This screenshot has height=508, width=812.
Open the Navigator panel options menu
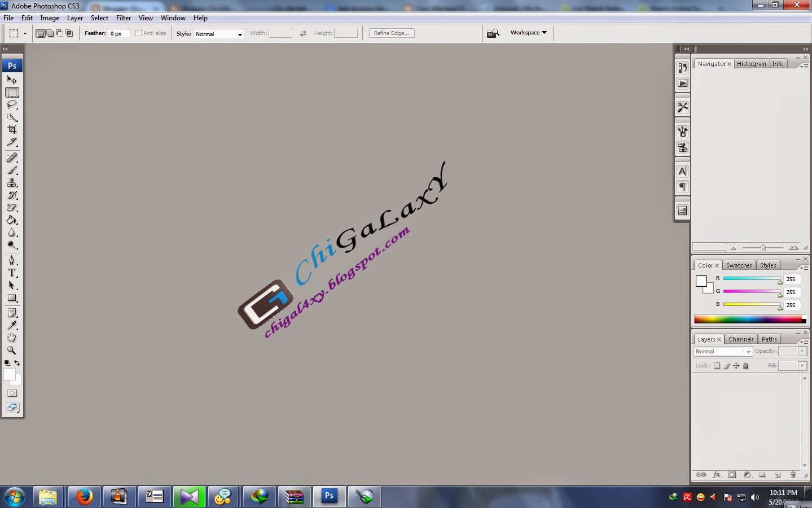point(804,66)
